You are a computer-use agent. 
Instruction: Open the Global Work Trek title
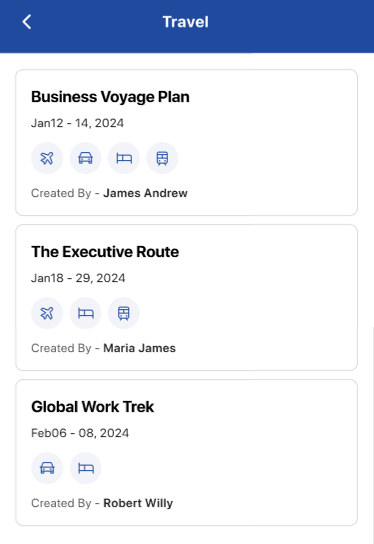[93, 407]
